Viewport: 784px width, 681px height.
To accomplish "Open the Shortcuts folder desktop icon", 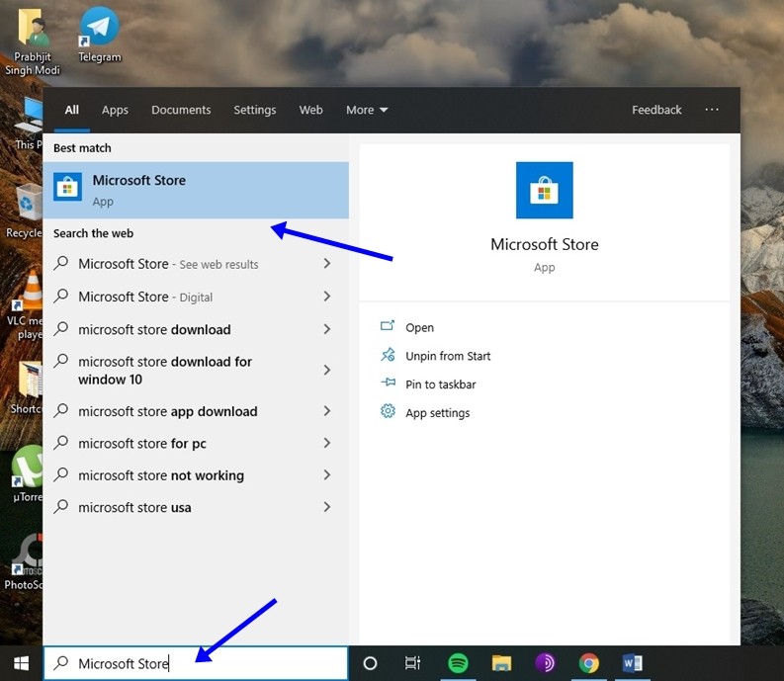I will tap(25, 387).
